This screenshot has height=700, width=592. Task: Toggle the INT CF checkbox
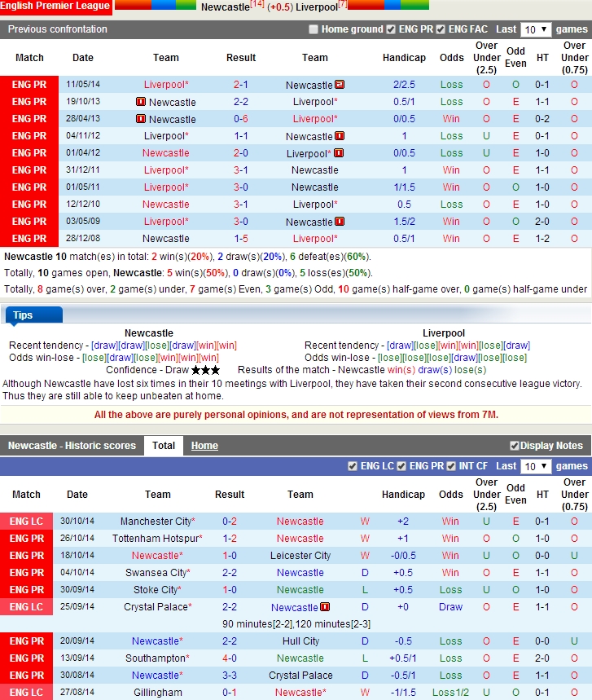[451, 466]
